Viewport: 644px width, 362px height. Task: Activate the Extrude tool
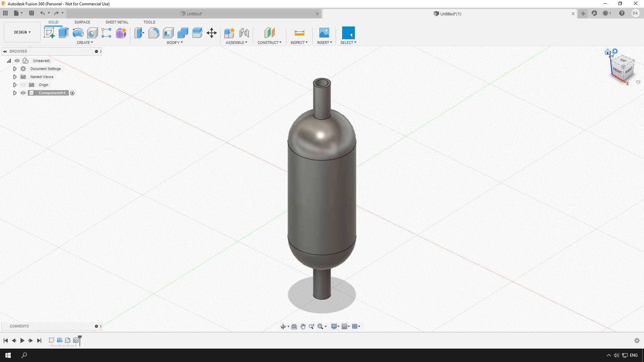pyautogui.click(x=63, y=33)
